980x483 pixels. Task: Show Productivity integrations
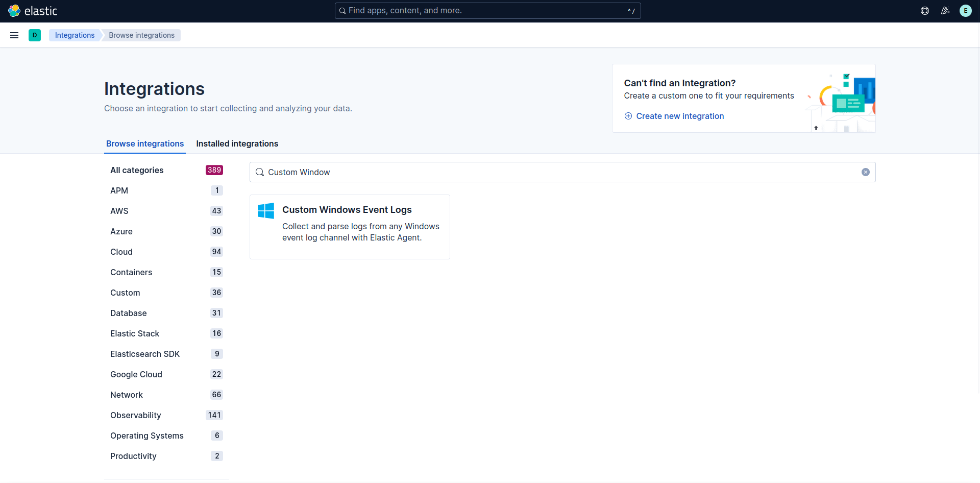(166, 456)
